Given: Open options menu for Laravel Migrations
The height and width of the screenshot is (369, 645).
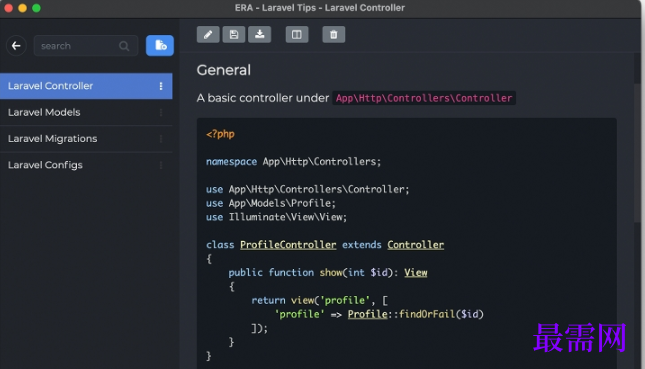Looking at the screenshot, I should coord(161,139).
